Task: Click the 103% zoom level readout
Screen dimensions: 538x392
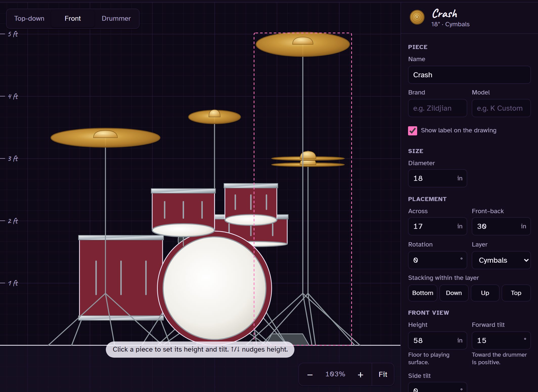Action: click(x=335, y=374)
